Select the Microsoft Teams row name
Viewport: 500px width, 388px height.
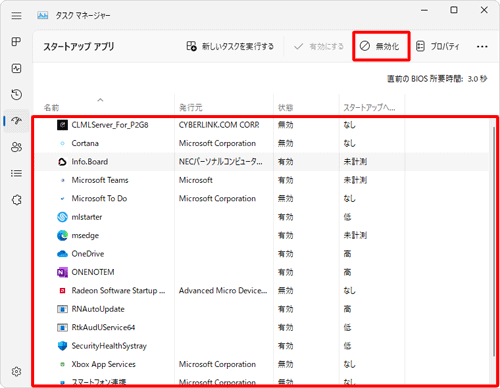(x=100, y=180)
